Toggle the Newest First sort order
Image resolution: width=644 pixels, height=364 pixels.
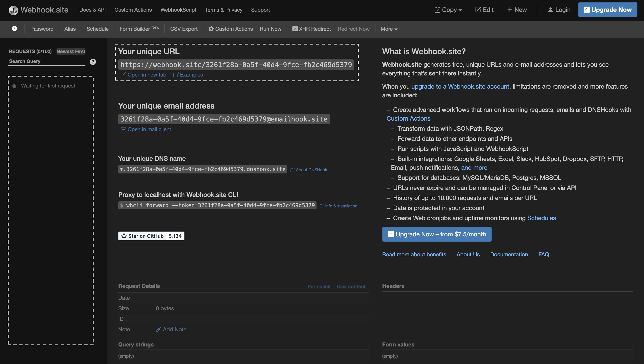(x=71, y=51)
